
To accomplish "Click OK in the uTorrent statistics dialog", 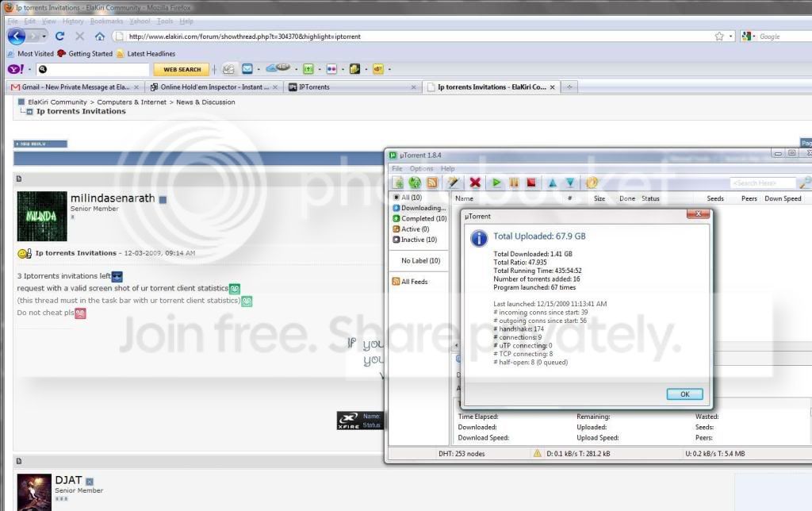I will click(x=684, y=394).
